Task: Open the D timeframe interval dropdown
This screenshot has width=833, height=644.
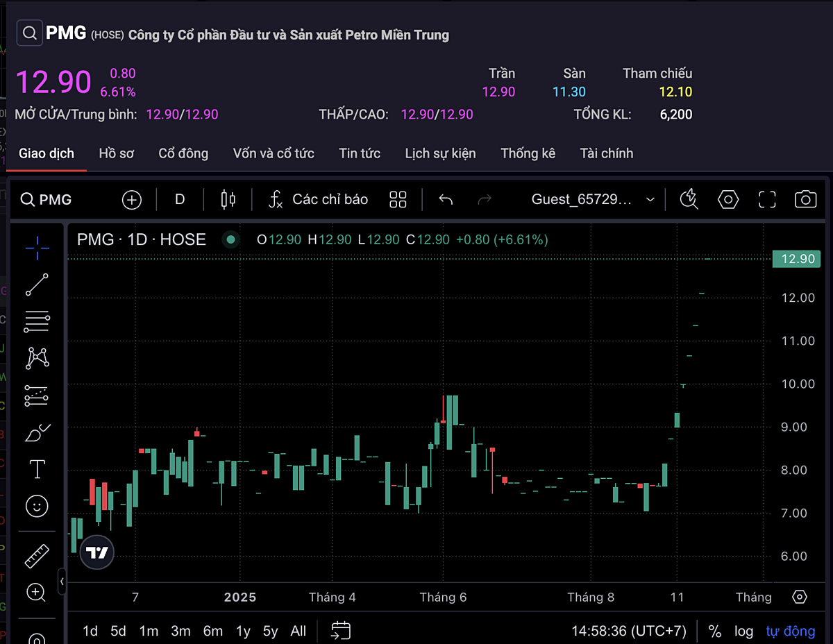Action: coord(180,200)
